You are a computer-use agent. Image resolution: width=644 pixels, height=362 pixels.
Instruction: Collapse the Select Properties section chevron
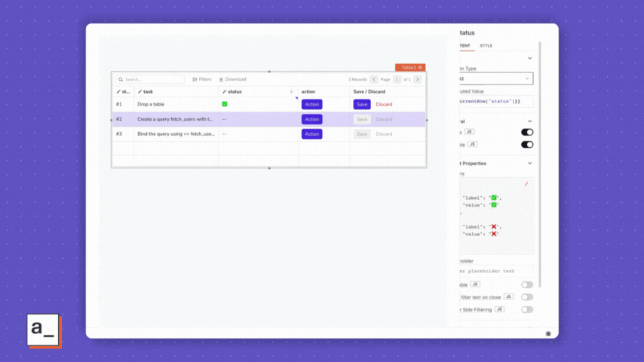[529, 163]
